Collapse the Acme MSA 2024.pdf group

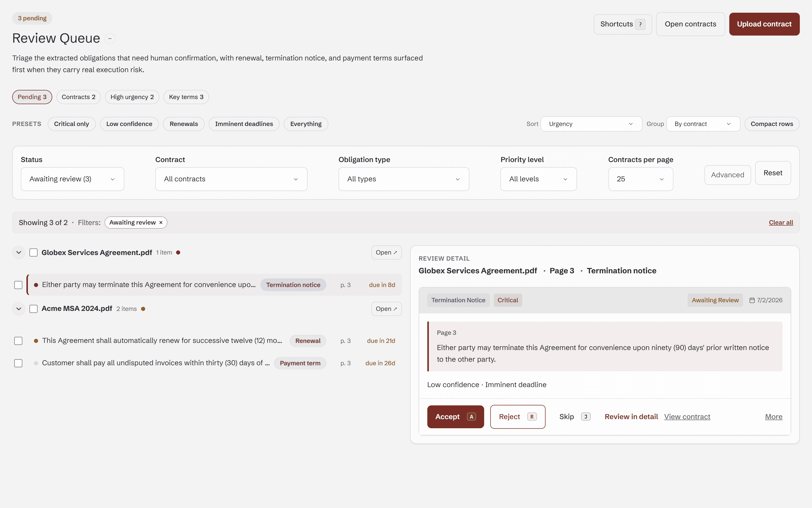[x=19, y=309]
